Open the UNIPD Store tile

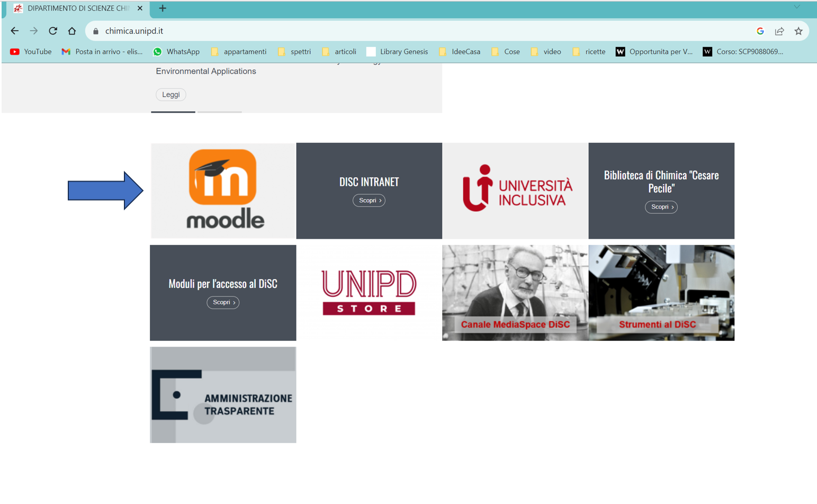pos(369,293)
